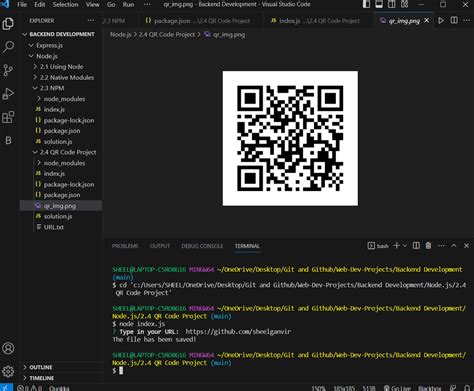Switch to the OUTPUT panel tab
This screenshot has height=391, width=474.
[x=160, y=246]
